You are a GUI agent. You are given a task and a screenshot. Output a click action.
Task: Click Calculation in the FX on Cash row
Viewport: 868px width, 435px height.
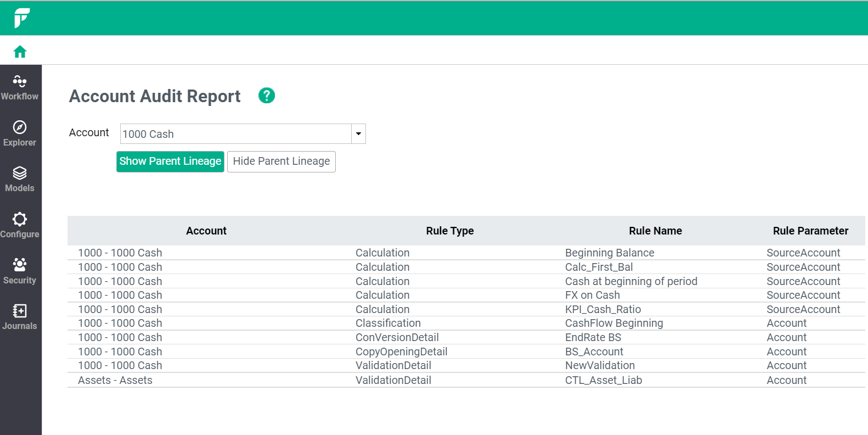pyautogui.click(x=382, y=295)
